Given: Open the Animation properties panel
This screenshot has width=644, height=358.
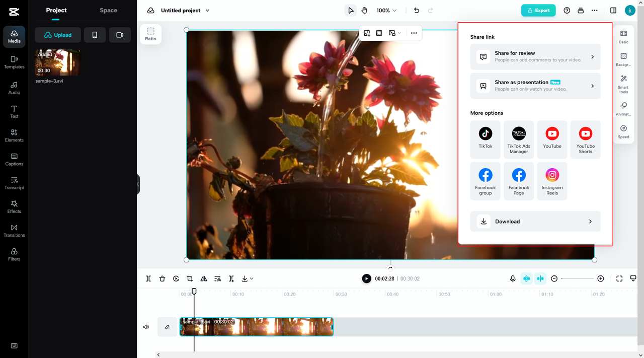Looking at the screenshot, I should click(x=623, y=109).
